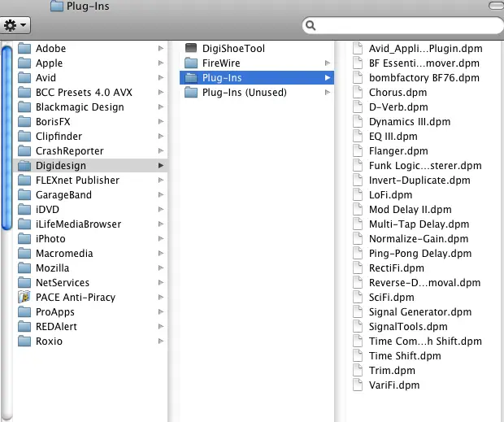Image resolution: width=504 pixels, height=422 pixels.
Task: Expand the Plug-Ins (Unused) folder arrow
Action: [328, 92]
